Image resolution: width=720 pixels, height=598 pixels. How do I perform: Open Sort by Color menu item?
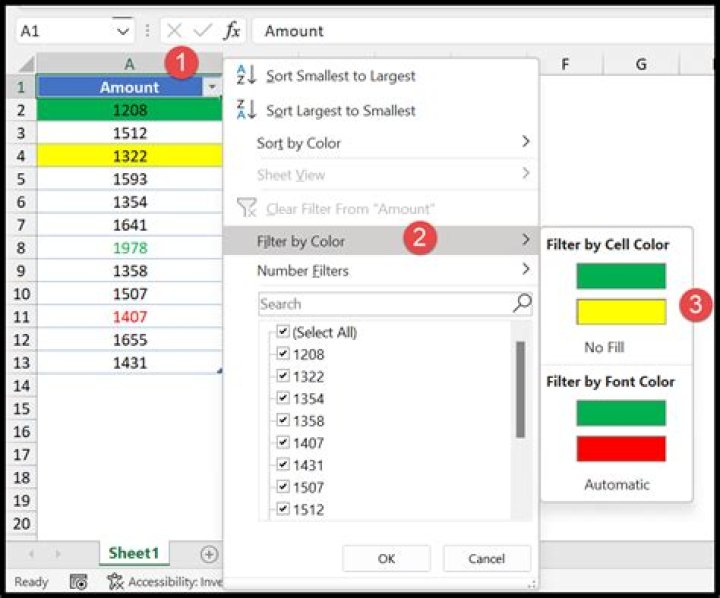[x=380, y=143]
